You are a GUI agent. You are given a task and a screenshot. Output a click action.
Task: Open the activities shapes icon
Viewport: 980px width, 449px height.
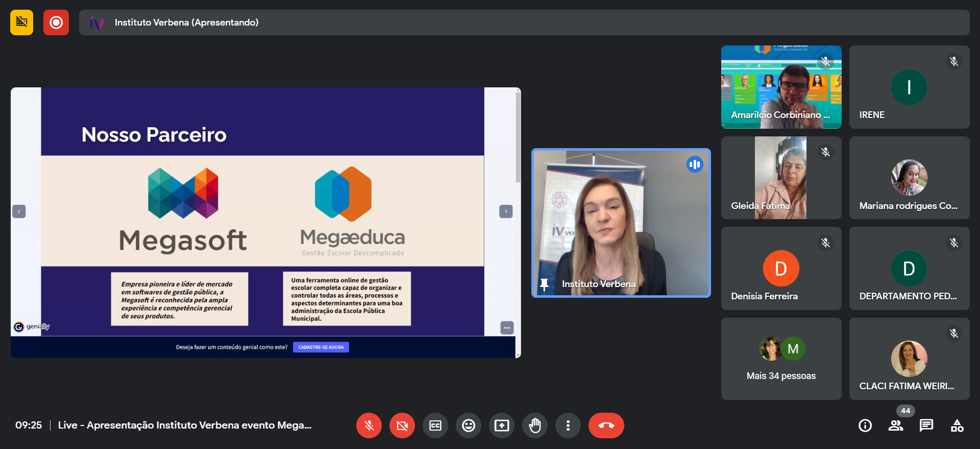click(x=957, y=426)
